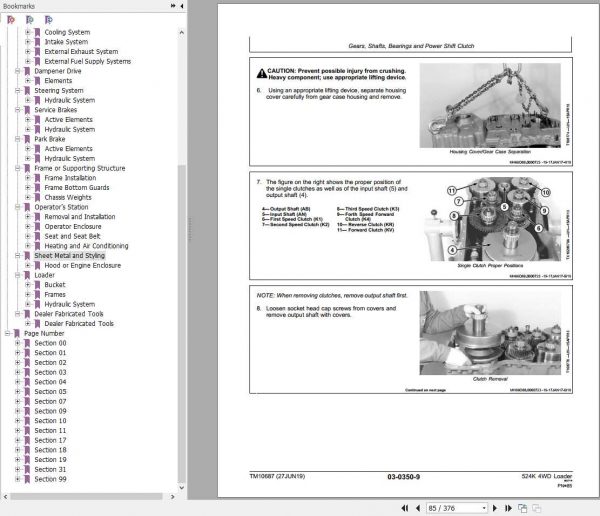Open External Exhaust System bookmark
600x516 pixels.
[81, 51]
